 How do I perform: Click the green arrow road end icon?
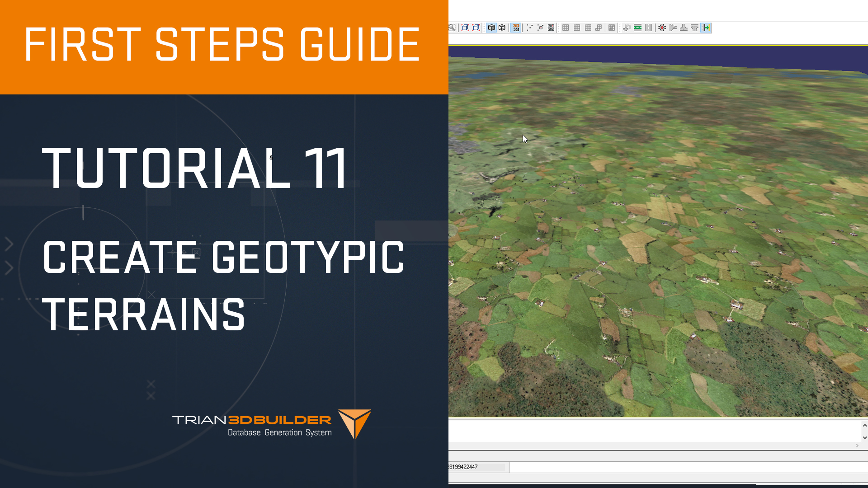point(707,28)
